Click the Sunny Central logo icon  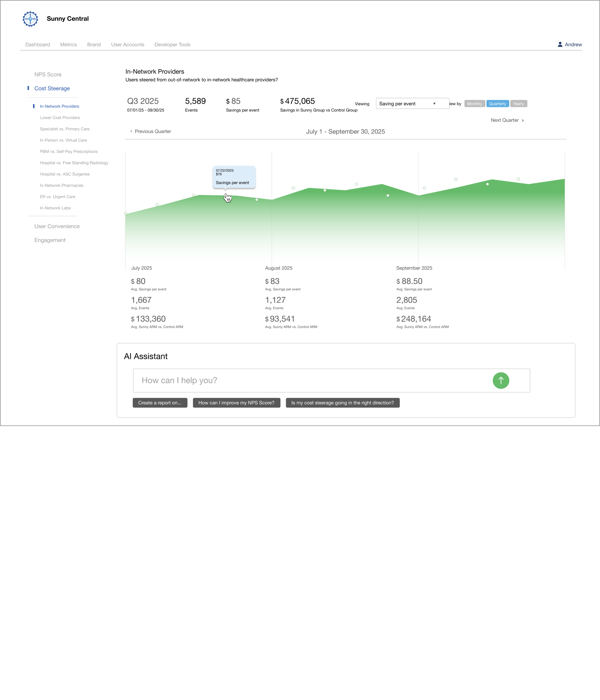(x=30, y=19)
